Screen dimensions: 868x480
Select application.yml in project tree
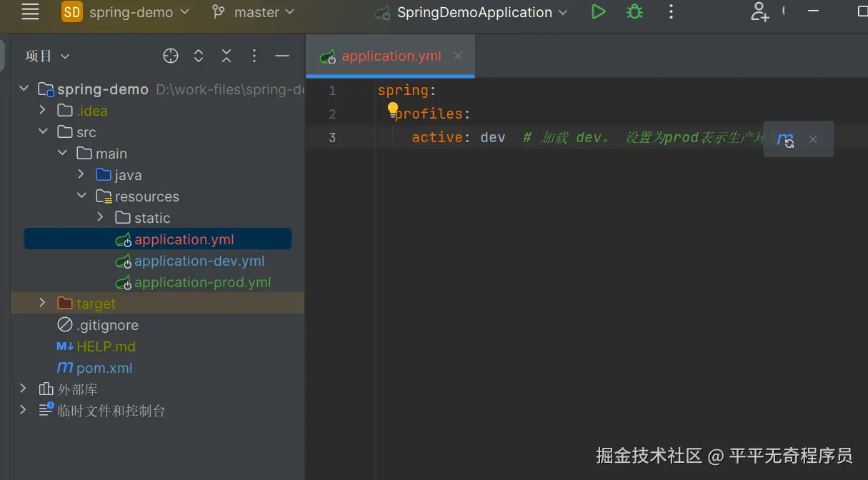point(158,239)
